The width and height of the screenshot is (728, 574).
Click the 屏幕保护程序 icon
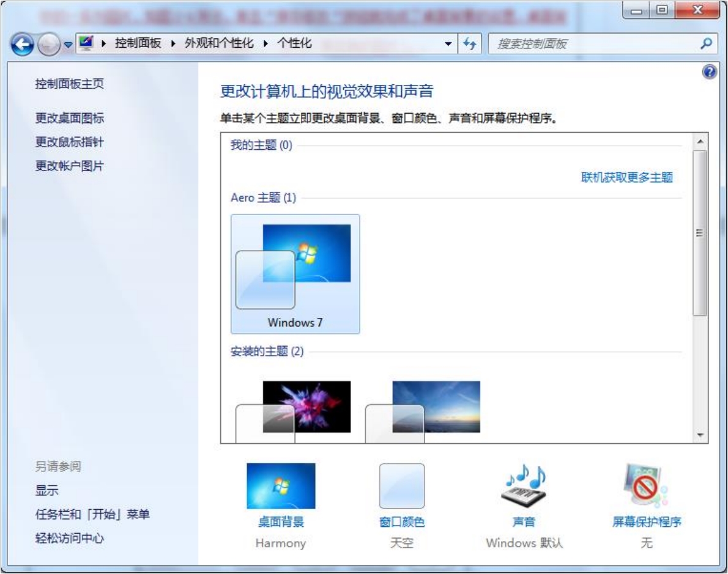647,486
